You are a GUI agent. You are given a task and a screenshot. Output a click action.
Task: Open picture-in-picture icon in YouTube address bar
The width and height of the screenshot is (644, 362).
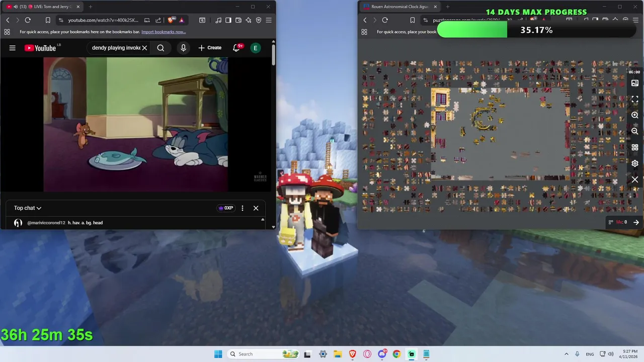coord(147,20)
